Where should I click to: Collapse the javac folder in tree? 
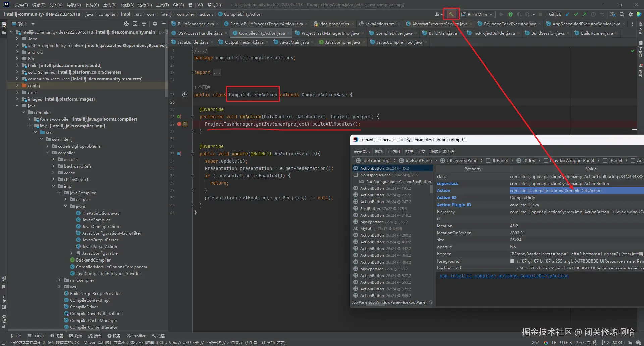tap(66, 207)
